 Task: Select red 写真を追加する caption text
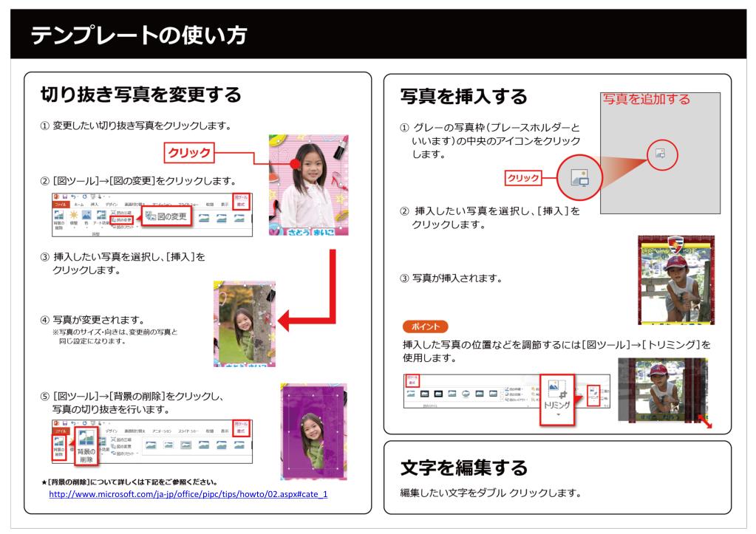646,99
